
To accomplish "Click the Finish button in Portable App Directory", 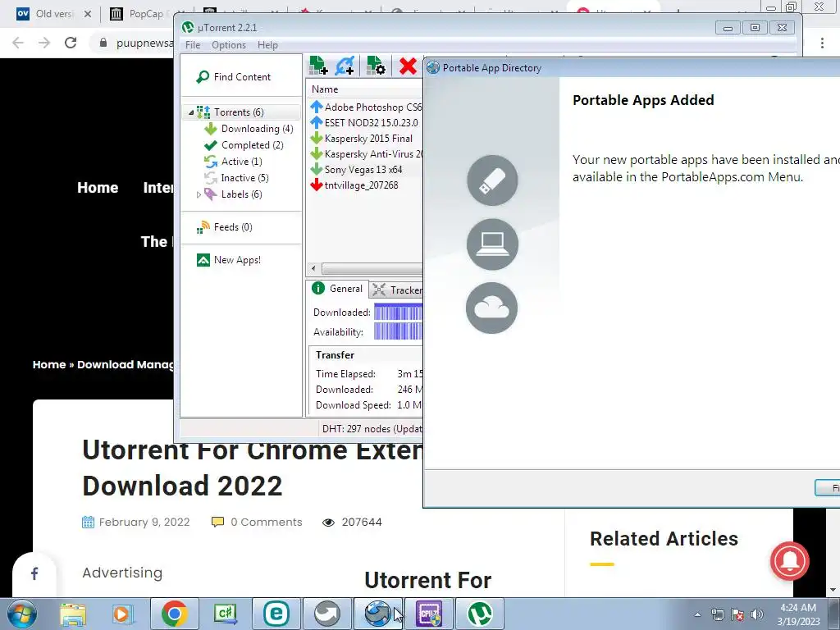I will tap(827, 487).
